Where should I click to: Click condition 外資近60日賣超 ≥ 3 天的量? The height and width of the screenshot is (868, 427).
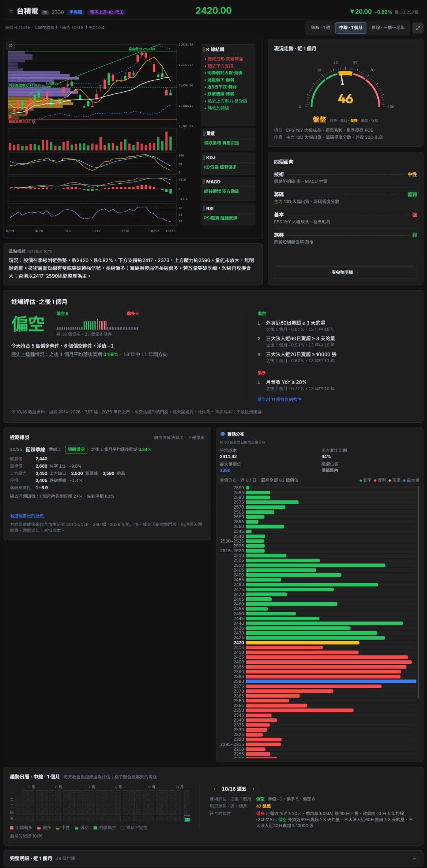[296, 323]
